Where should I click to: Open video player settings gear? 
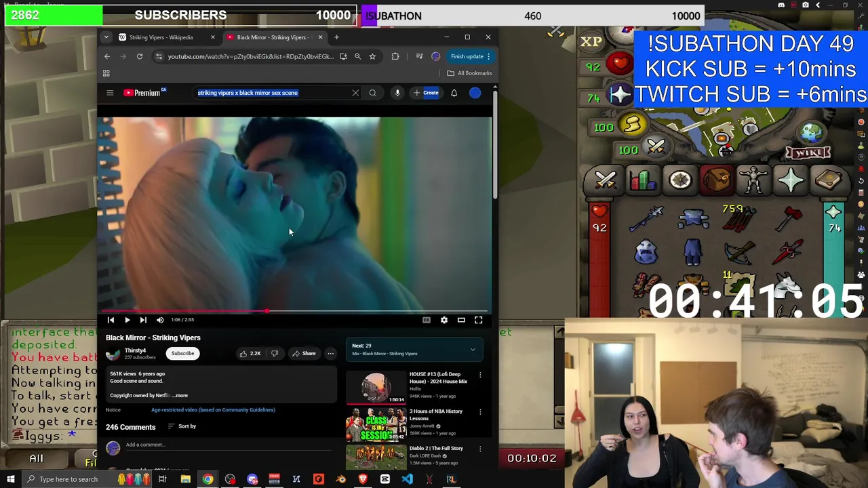(444, 320)
